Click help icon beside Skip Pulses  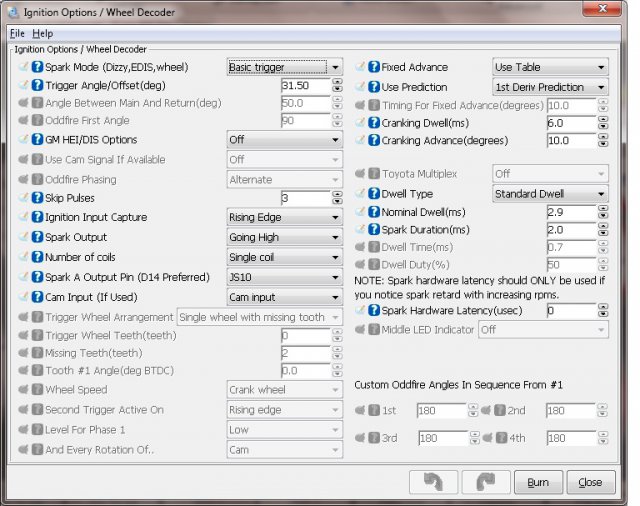pos(37,198)
